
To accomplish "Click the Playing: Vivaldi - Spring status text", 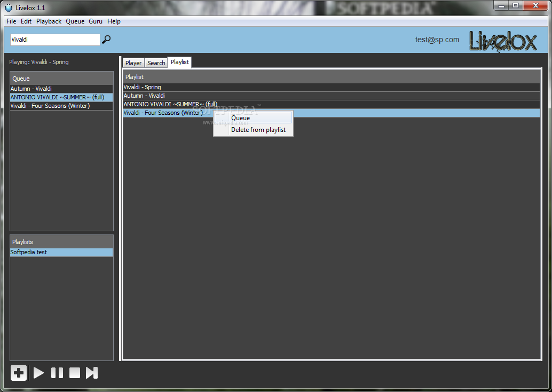I will click(x=39, y=62).
